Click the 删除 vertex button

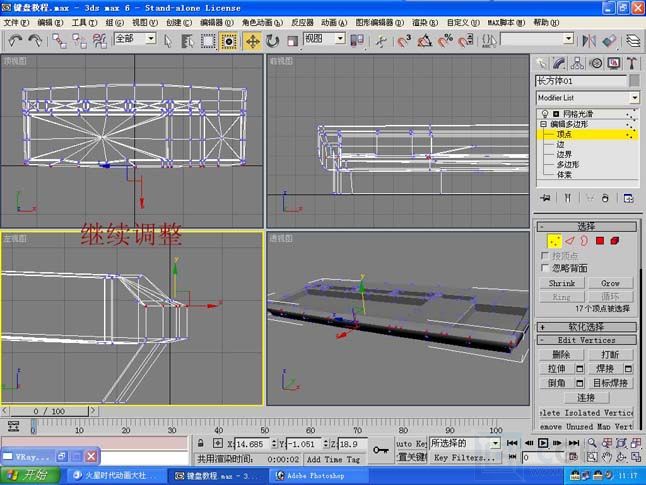[561, 354]
